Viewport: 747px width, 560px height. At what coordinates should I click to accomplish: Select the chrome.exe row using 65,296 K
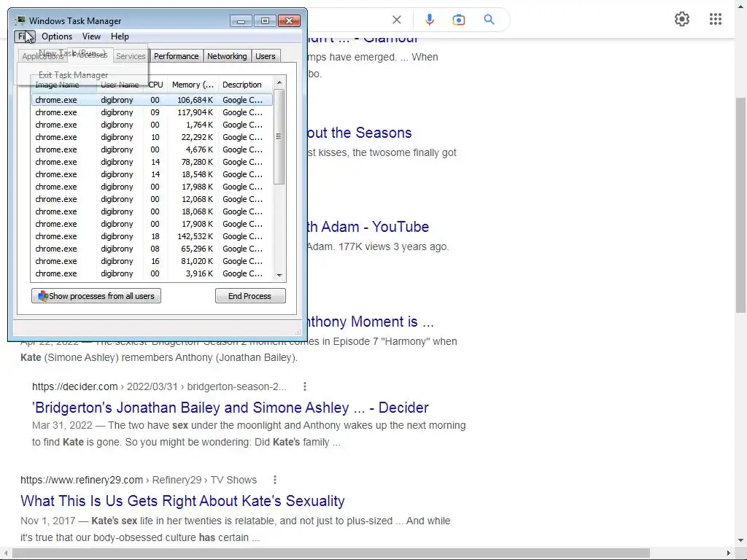coord(152,249)
